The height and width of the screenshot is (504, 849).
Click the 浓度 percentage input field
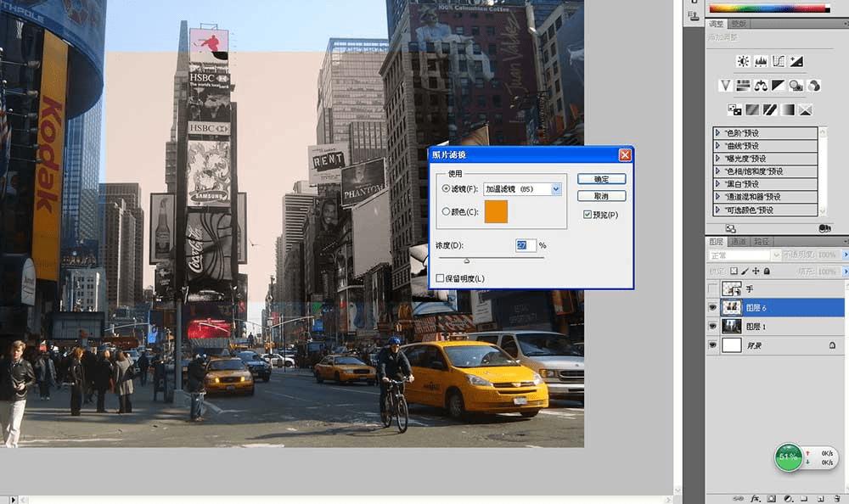pyautogui.click(x=526, y=245)
